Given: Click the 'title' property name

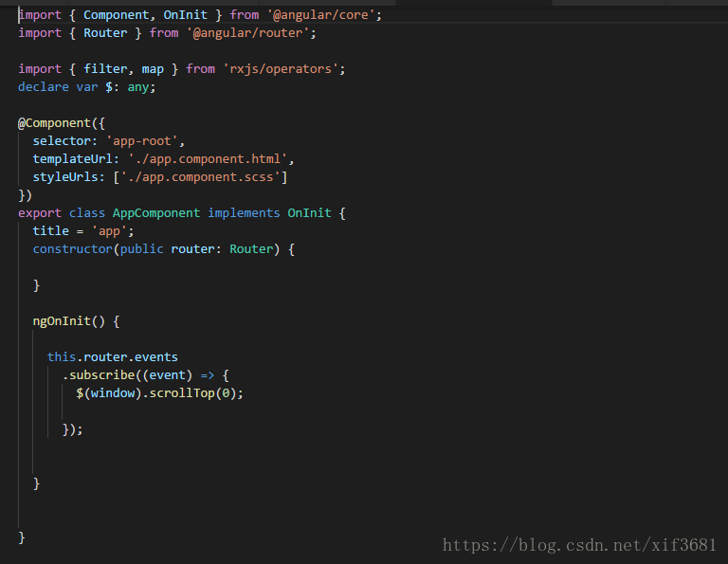Looking at the screenshot, I should pos(50,231).
